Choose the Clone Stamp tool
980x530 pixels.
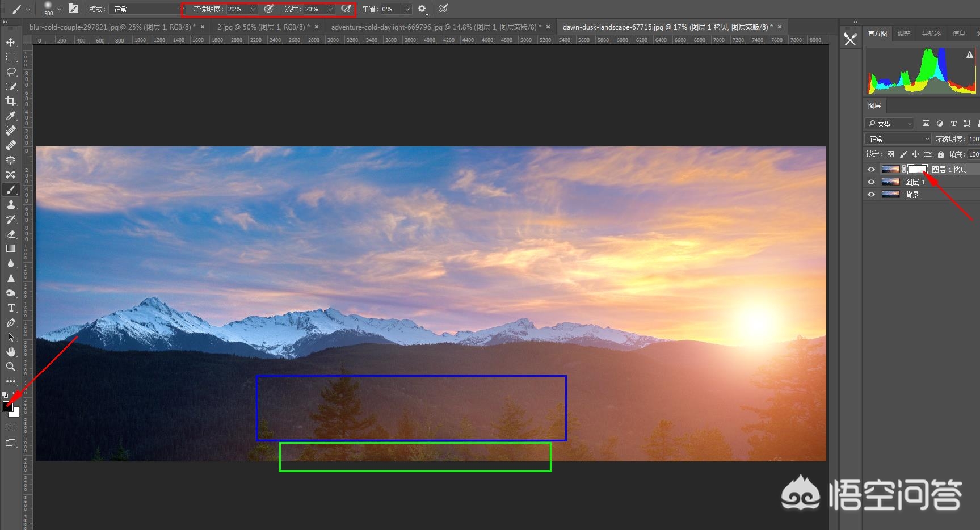pyautogui.click(x=11, y=205)
